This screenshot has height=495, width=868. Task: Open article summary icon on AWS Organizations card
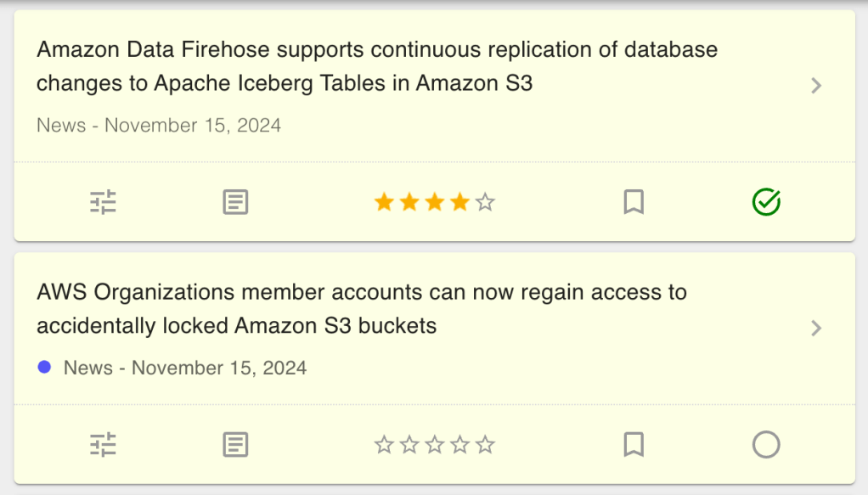[x=235, y=444]
